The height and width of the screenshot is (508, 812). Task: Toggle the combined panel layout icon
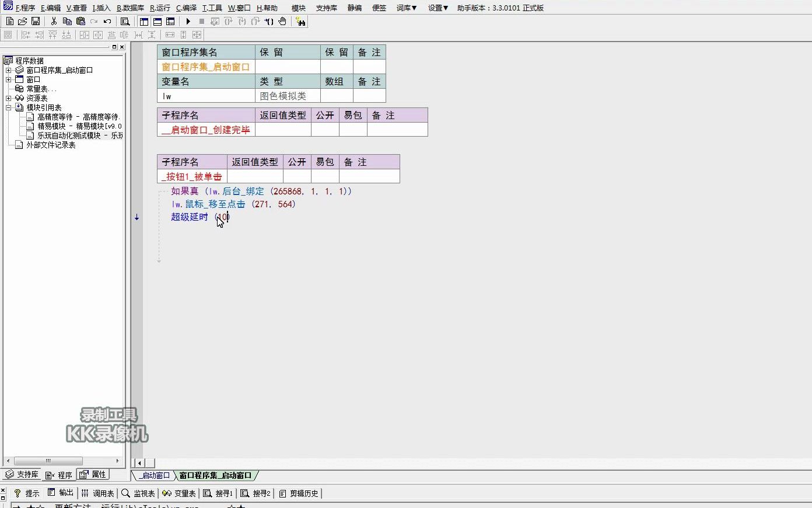coord(170,22)
